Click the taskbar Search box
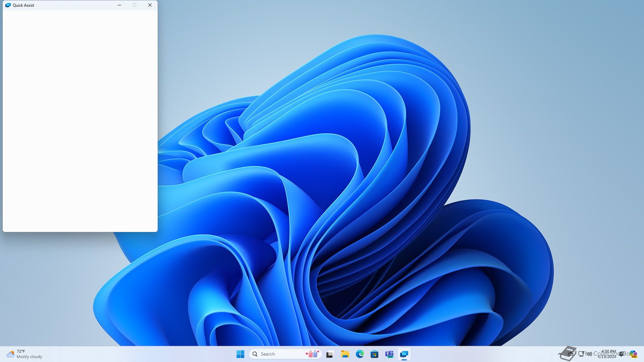The width and height of the screenshot is (644, 362). pyautogui.click(x=285, y=354)
